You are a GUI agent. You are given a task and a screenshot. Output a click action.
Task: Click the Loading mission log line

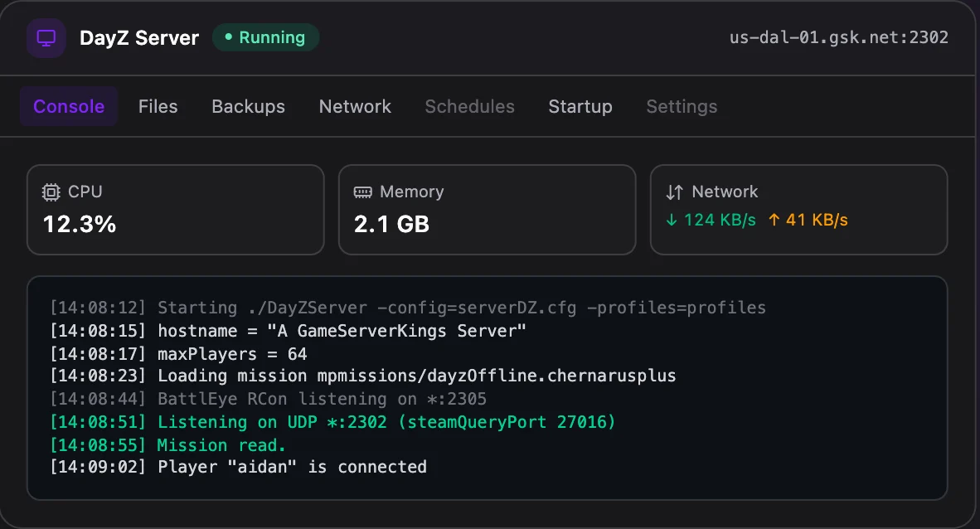(362, 376)
